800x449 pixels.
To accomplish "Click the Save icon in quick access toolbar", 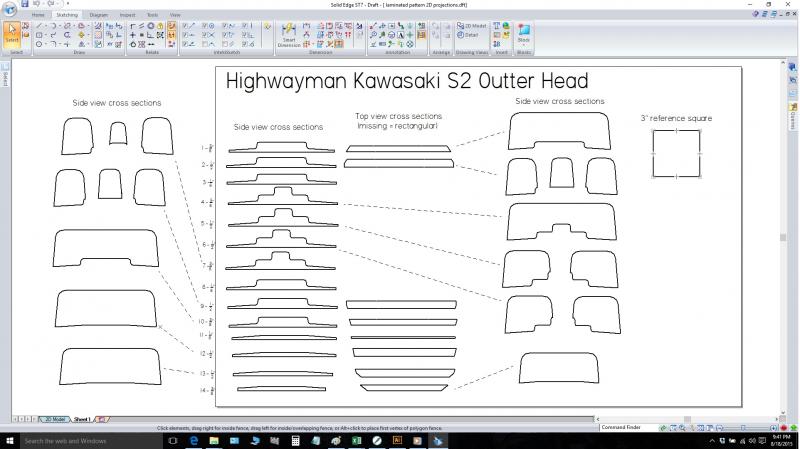I will (24, 4).
